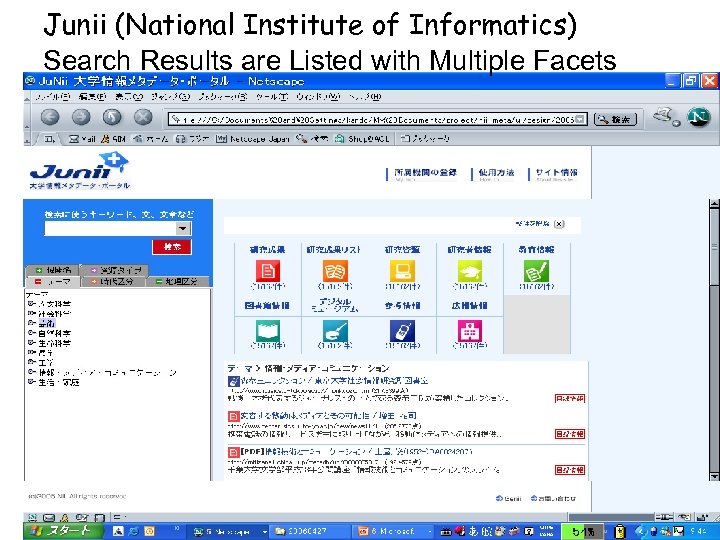Expand the 情報・メディア・コミュニケーション node
720x540 pixels.
[31, 372]
